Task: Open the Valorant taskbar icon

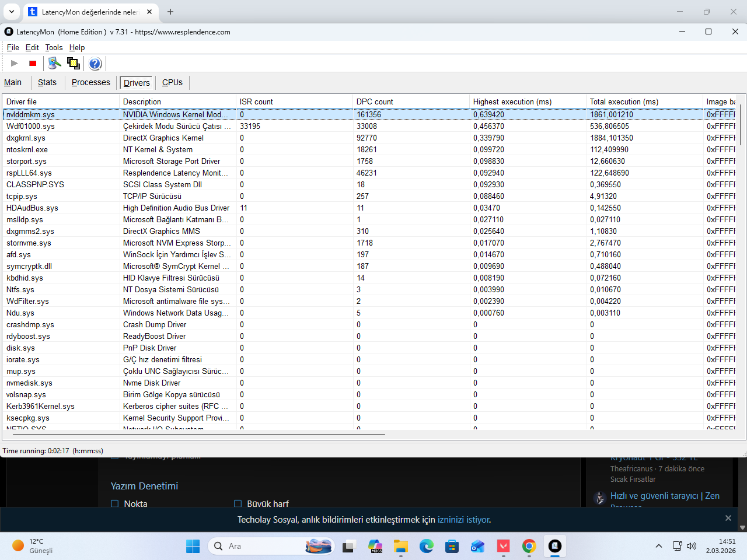Action: 504,546
